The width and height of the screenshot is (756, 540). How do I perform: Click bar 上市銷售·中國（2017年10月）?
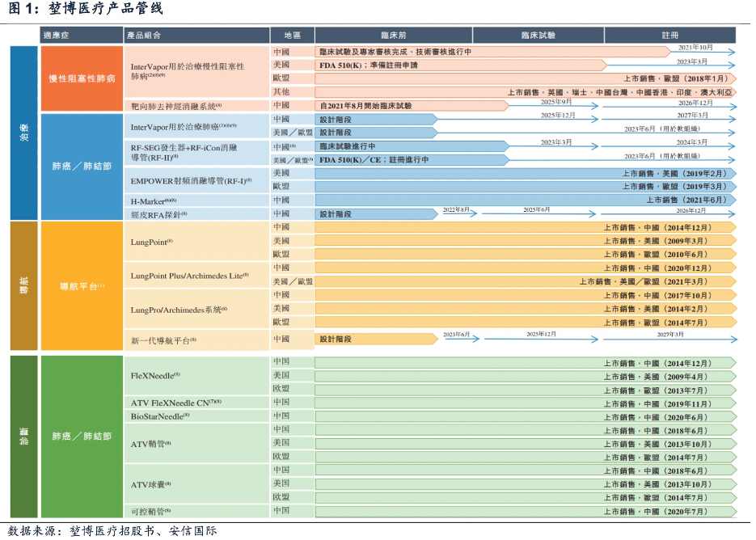click(x=526, y=295)
